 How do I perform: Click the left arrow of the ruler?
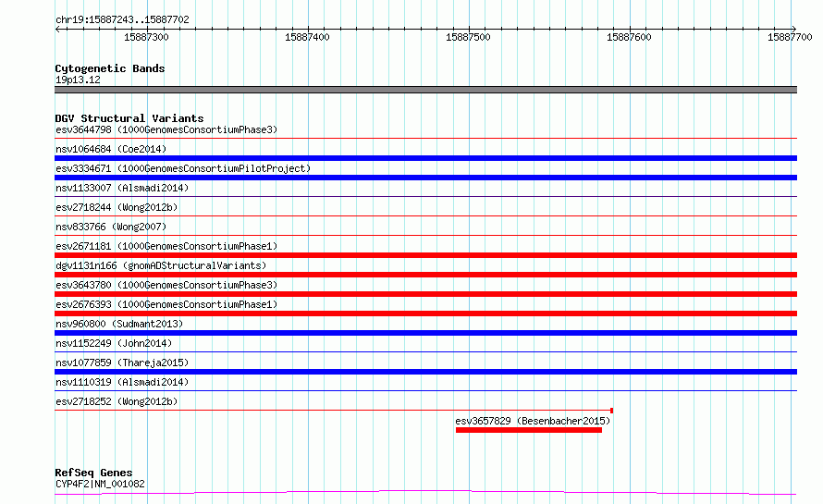pos(57,29)
